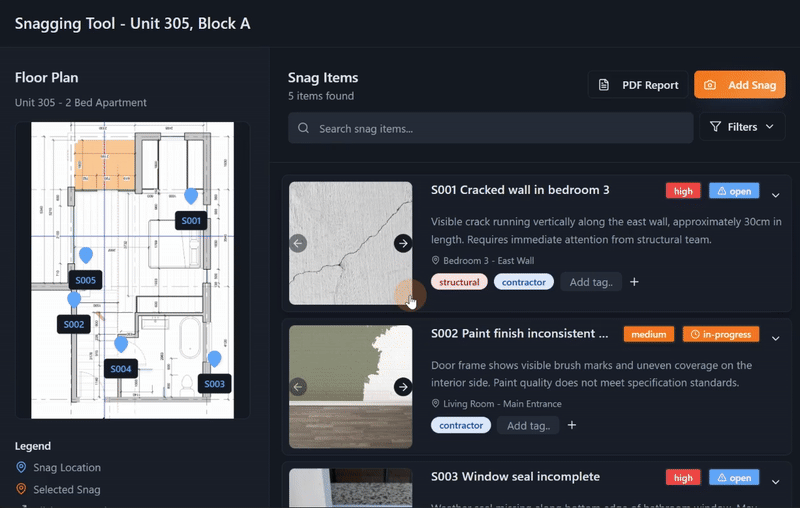The width and height of the screenshot is (800, 508).
Task: Click the S001 map pin on floor plan
Action: click(191, 196)
